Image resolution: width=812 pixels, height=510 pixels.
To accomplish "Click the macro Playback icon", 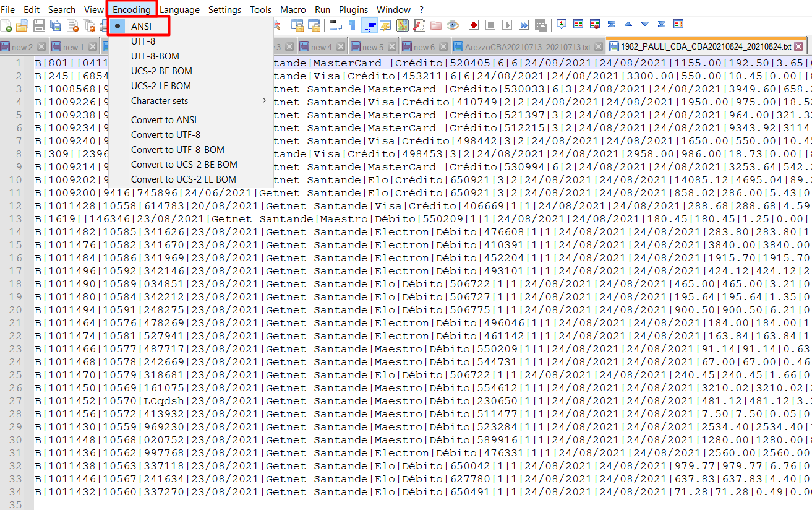I will 507,25.
